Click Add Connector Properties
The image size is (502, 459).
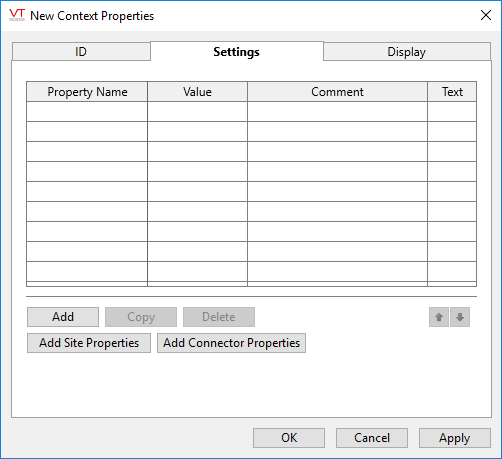pyautogui.click(x=231, y=343)
